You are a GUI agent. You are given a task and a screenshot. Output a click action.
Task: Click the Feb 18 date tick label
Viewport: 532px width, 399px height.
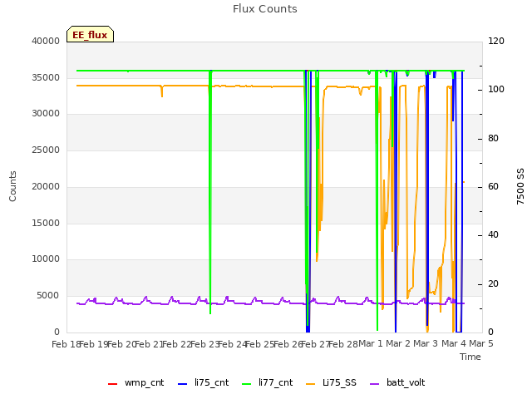coord(66,344)
